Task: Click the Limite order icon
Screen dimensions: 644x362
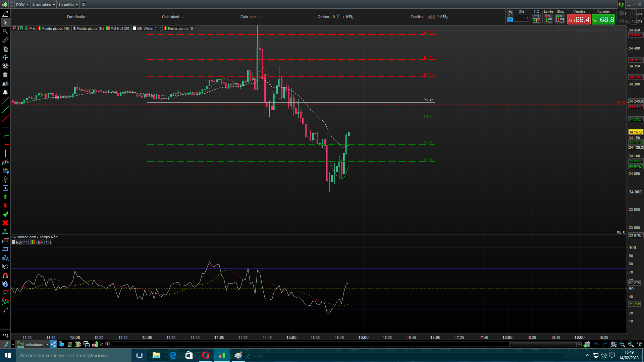Action: (x=548, y=19)
